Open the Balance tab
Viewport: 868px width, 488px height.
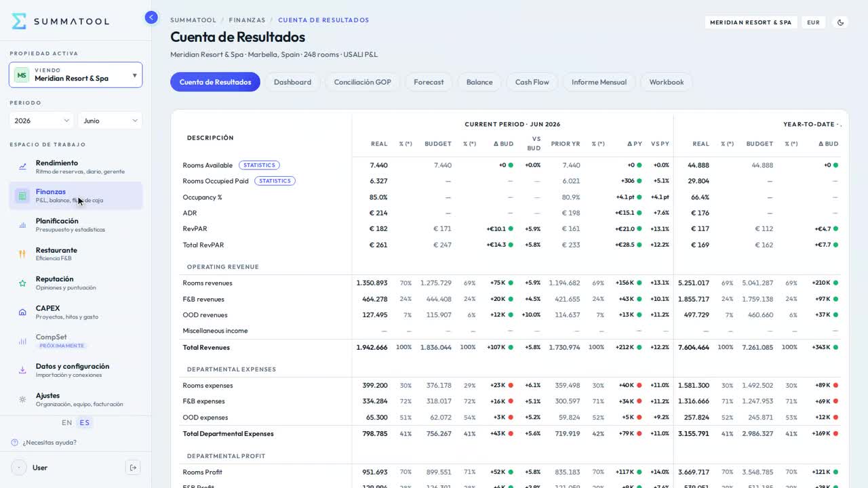pos(479,82)
